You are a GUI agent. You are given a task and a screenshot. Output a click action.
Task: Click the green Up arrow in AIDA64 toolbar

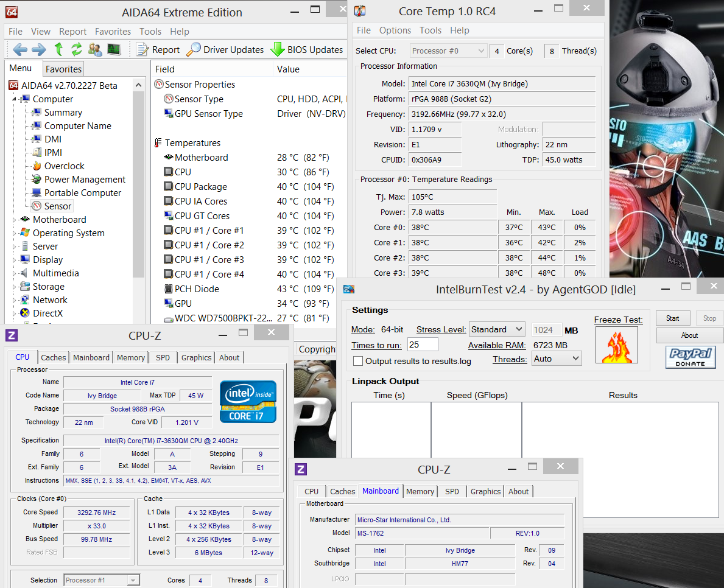58,49
